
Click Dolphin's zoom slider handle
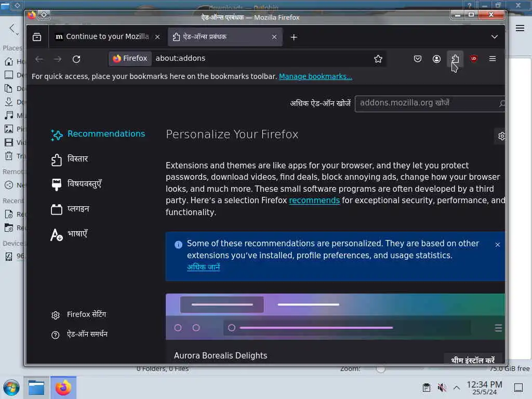coord(381,369)
